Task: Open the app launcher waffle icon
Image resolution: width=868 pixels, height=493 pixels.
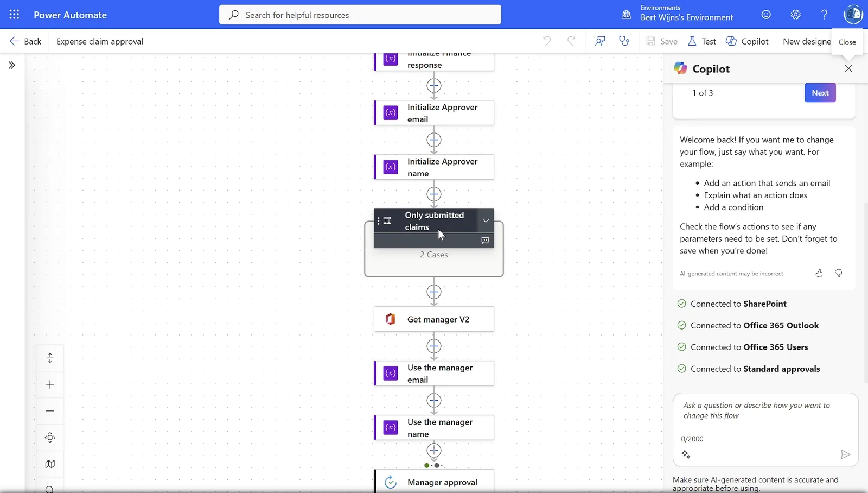Action: pos(14,15)
